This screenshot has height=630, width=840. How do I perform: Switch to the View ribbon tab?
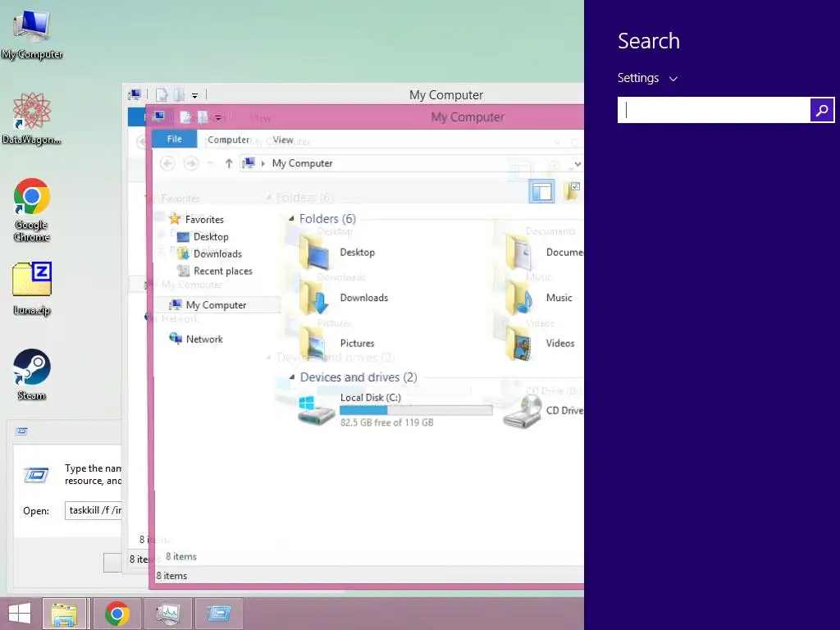tap(283, 139)
